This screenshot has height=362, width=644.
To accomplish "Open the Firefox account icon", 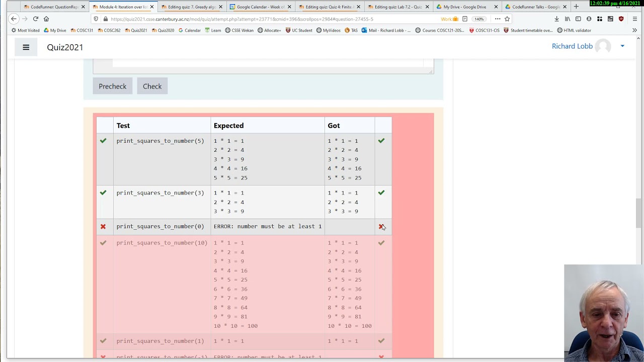I will coord(589,19).
